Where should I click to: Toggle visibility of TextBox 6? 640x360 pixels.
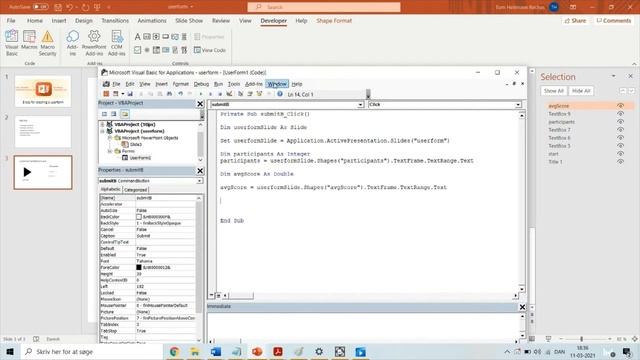pos(620,138)
